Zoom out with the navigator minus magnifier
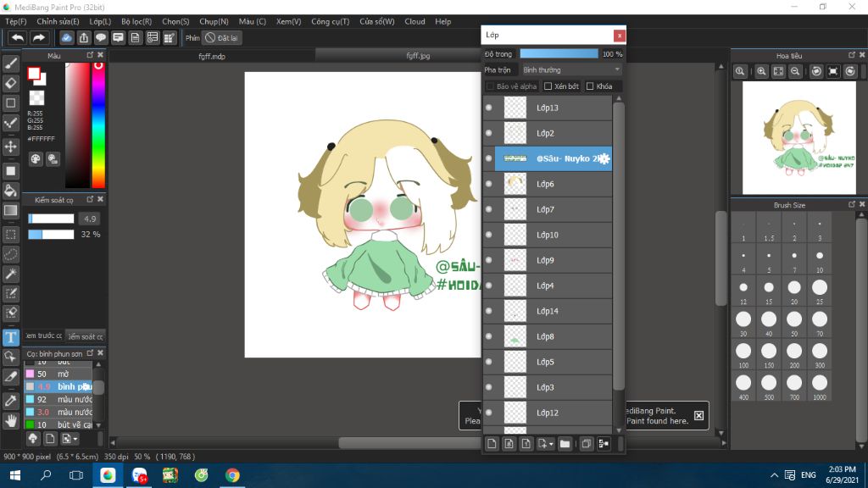 795,71
